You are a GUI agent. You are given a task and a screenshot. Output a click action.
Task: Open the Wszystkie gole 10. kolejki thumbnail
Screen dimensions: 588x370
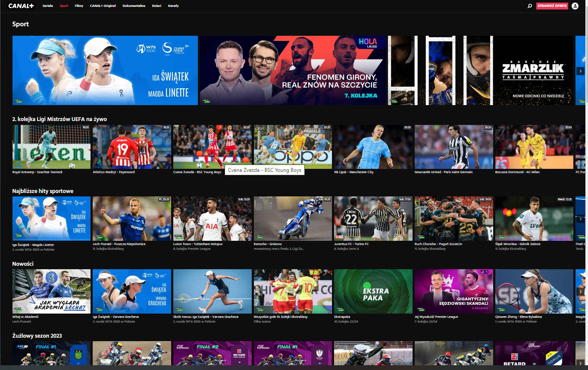(293, 292)
